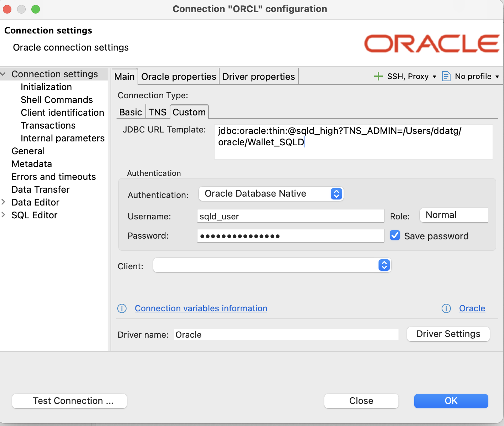Image resolution: width=504 pixels, height=426 pixels.
Task: Click the SSH, Proxy label
Action: pos(408,77)
